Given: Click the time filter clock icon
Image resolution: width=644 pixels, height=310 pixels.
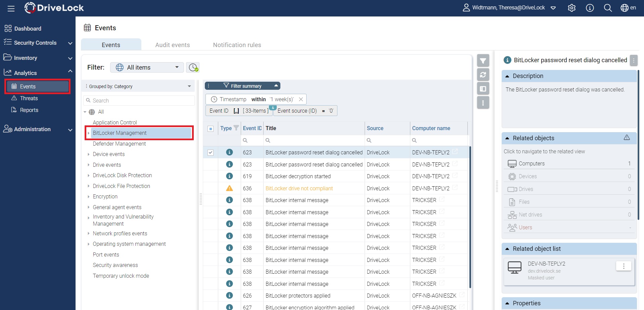Looking at the screenshot, I should (193, 67).
